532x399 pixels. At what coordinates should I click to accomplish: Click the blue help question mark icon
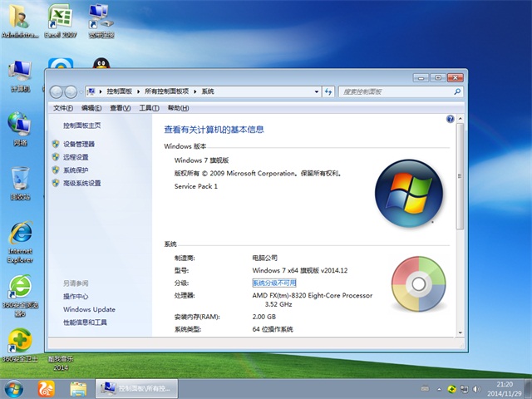point(450,120)
